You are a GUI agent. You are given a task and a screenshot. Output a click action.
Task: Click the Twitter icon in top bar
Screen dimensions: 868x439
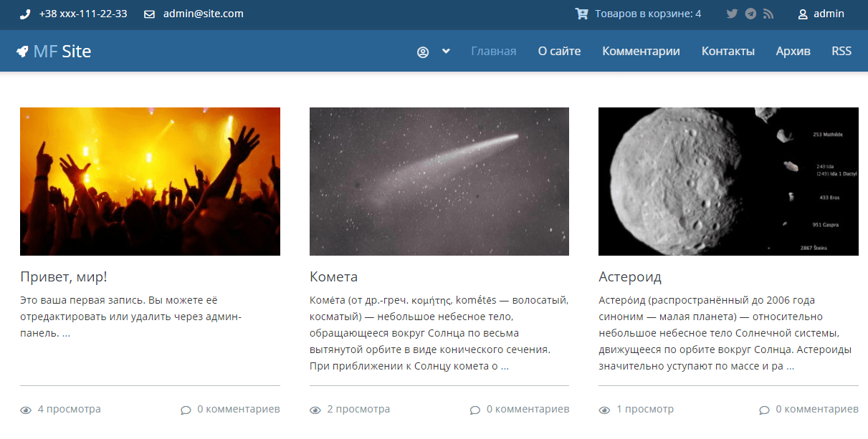[x=732, y=14]
